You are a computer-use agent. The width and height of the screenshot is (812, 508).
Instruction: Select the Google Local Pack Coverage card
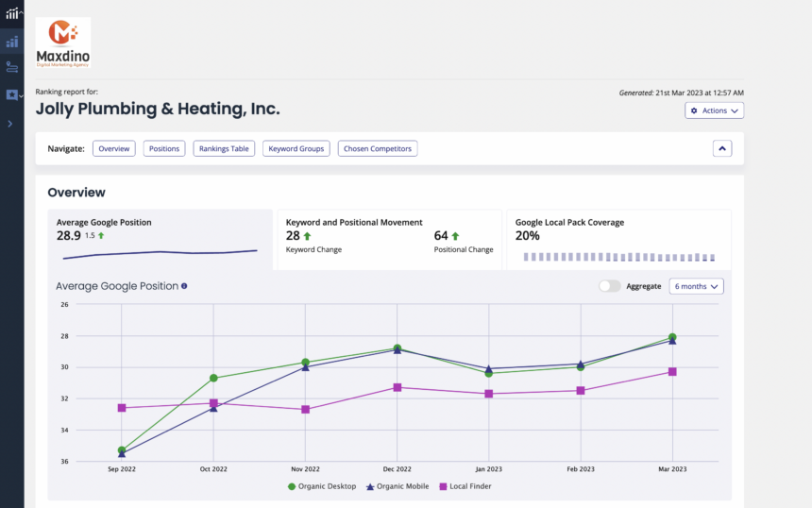[618, 240]
